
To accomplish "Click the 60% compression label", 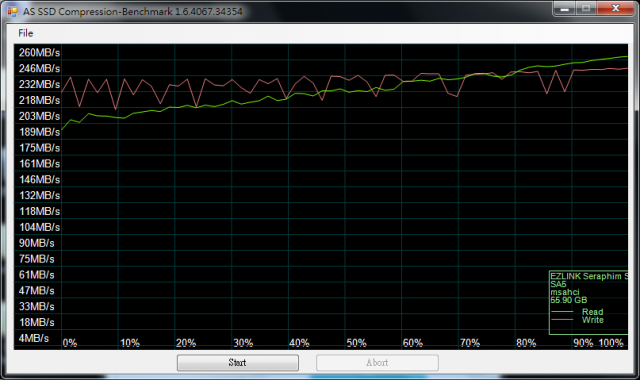I will 413,343.
